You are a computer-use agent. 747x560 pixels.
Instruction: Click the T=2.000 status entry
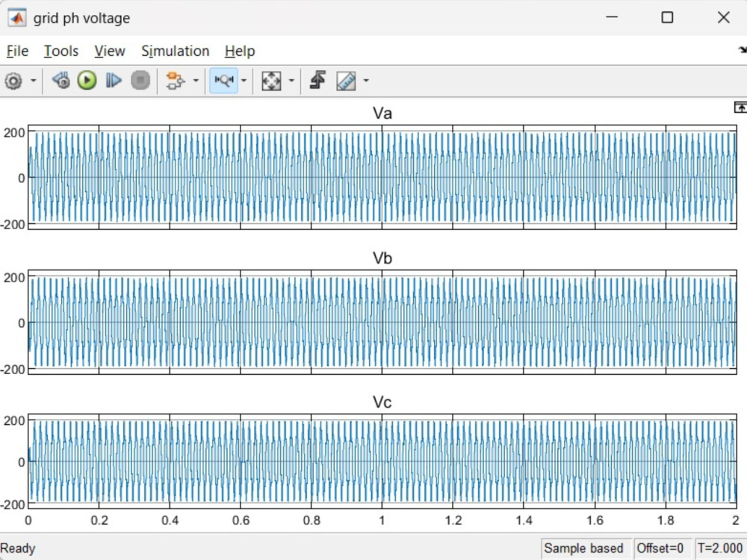pyautogui.click(x=720, y=548)
